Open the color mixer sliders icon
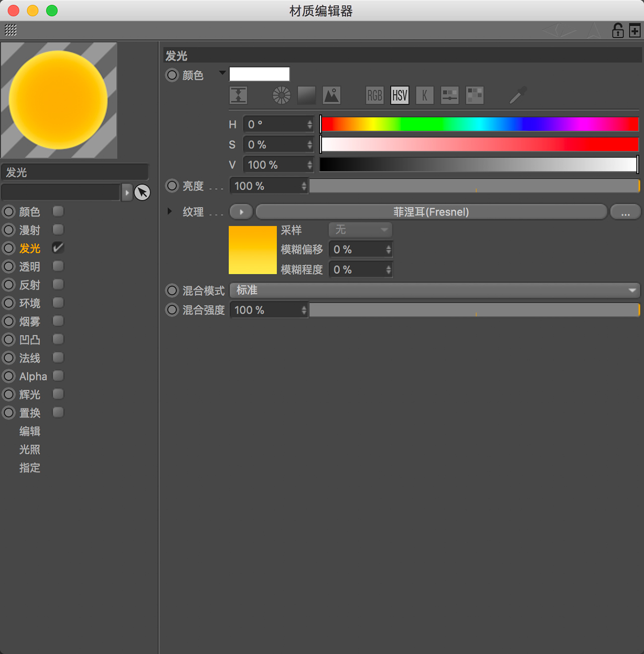The width and height of the screenshot is (644, 654). click(x=450, y=95)
